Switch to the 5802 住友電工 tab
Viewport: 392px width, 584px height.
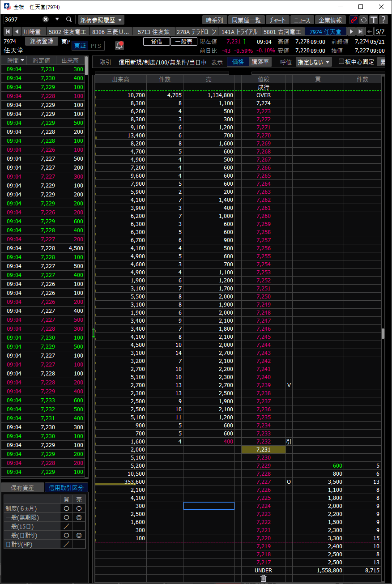67,32
